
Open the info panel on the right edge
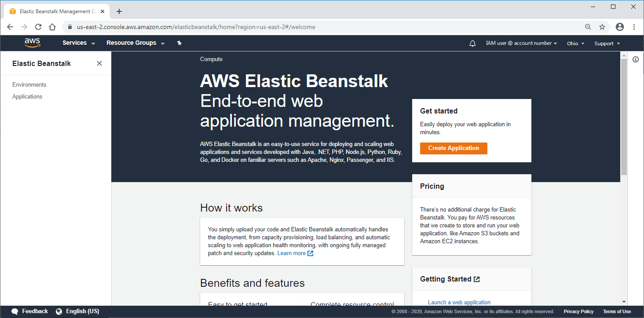click(x=636, y=59)
